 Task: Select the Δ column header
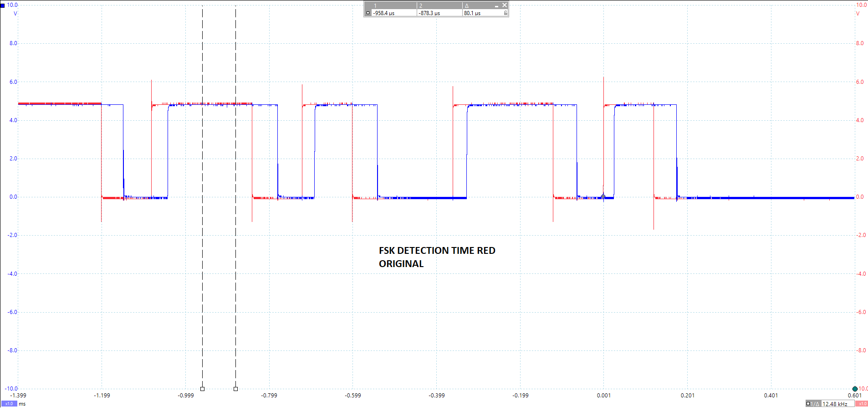(467, 5)
